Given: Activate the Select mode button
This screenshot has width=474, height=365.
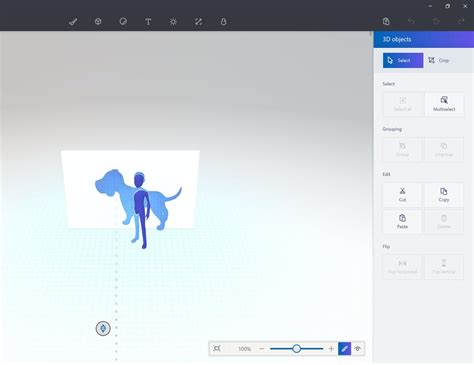Looking at the screenshot, I should click(403, 60).
